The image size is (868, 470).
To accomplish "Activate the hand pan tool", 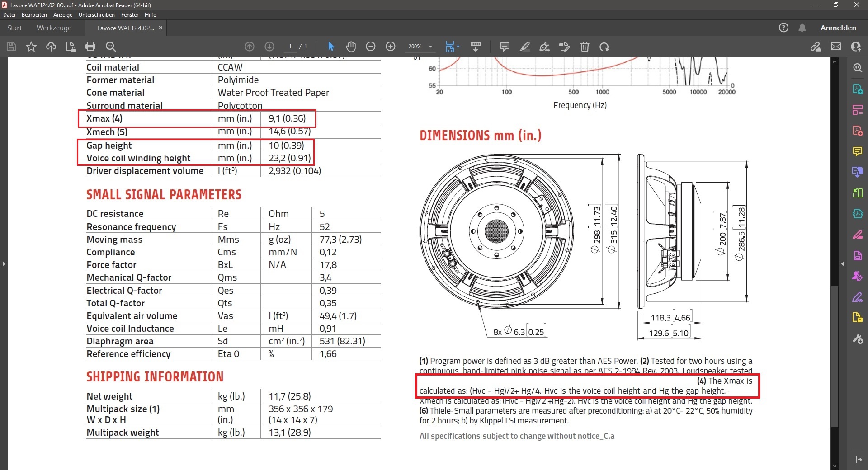I will coord(351,47).
